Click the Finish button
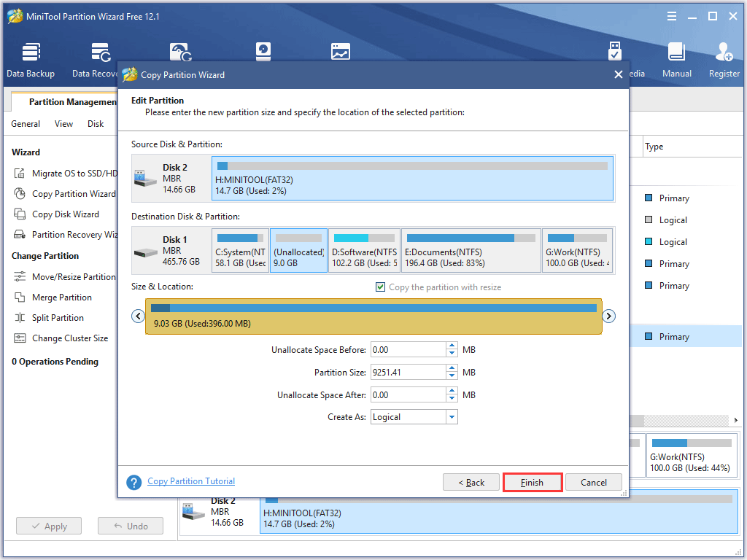The image size is (747, 560). click(x=532, y=483)
